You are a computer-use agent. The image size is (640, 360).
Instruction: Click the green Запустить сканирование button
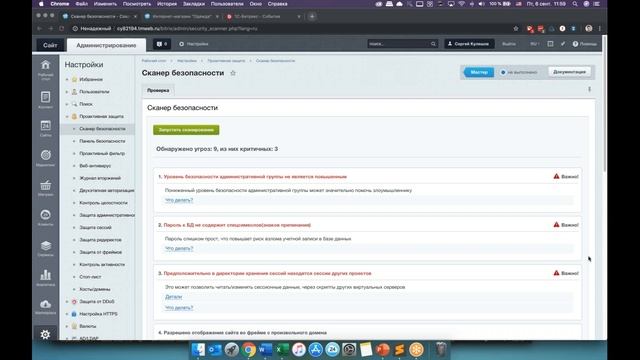[x=186, y=130]
